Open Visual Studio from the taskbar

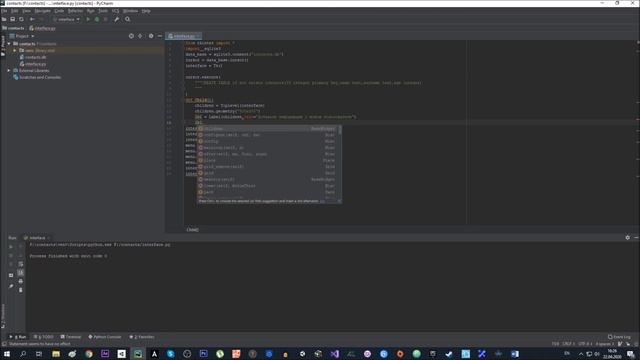point(334,354)
